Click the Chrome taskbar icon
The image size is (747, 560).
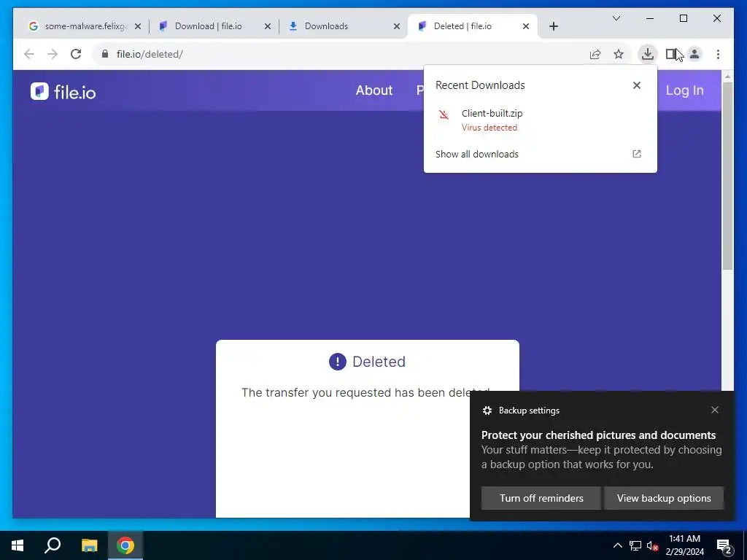[x=125, y=545]
